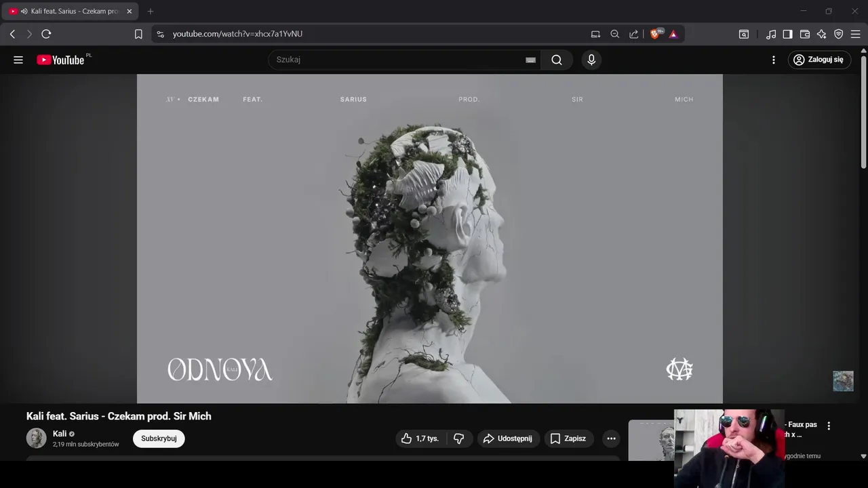This screenshot has height=488, width=868.
Task: Open the browser main hamburger menu
Action: [855, 34]
